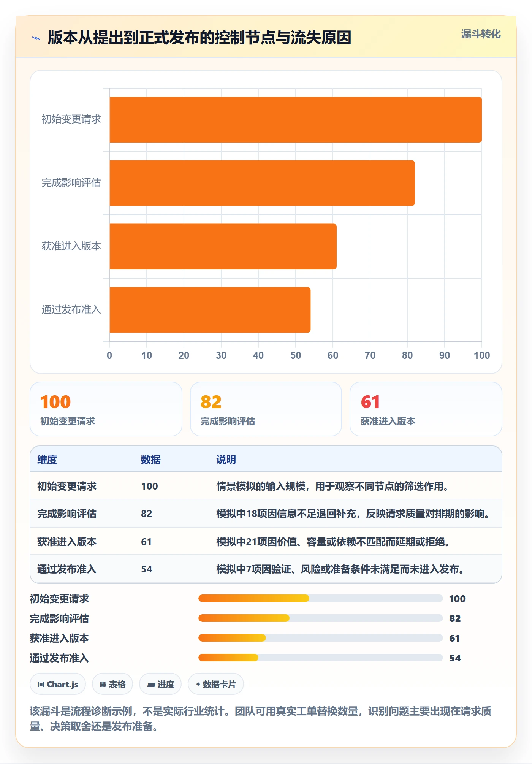Click the 82 完成影响评估 stat card
The height and width of the screenshot is (764, 532).
(266, 409)
